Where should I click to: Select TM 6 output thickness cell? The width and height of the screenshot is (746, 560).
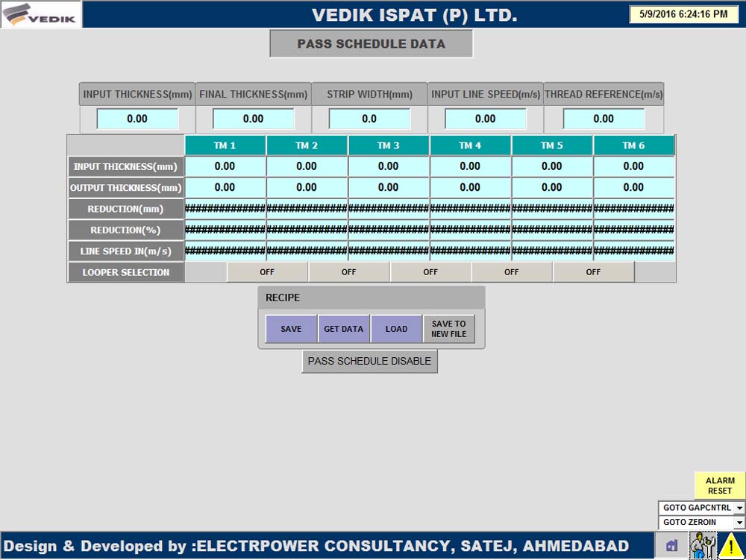pos(633,187)
